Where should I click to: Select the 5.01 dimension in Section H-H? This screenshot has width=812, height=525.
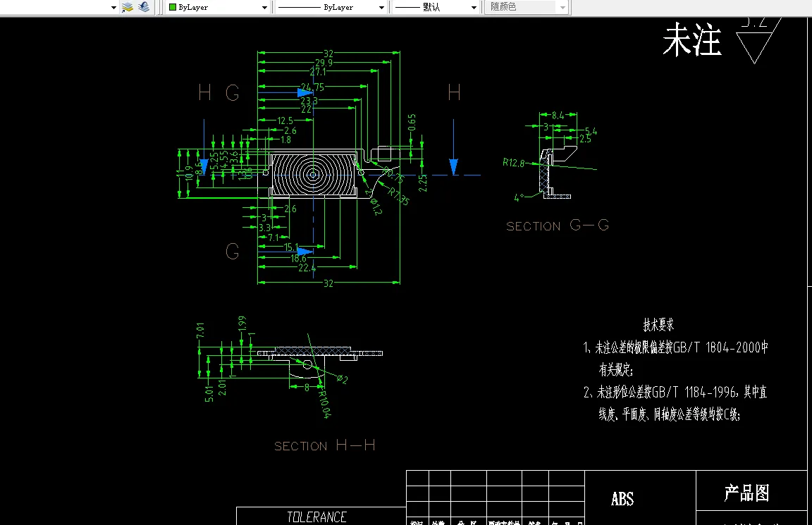click(x=209, y=393)
